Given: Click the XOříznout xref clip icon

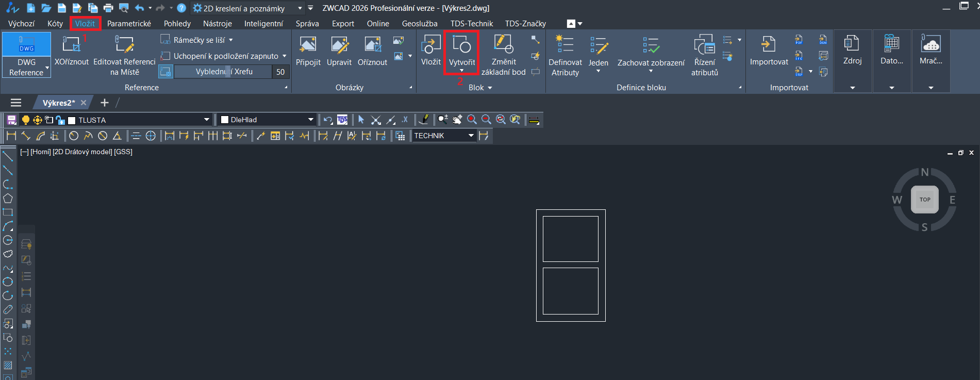Looking at the screenshot, I should click(71, 45).
